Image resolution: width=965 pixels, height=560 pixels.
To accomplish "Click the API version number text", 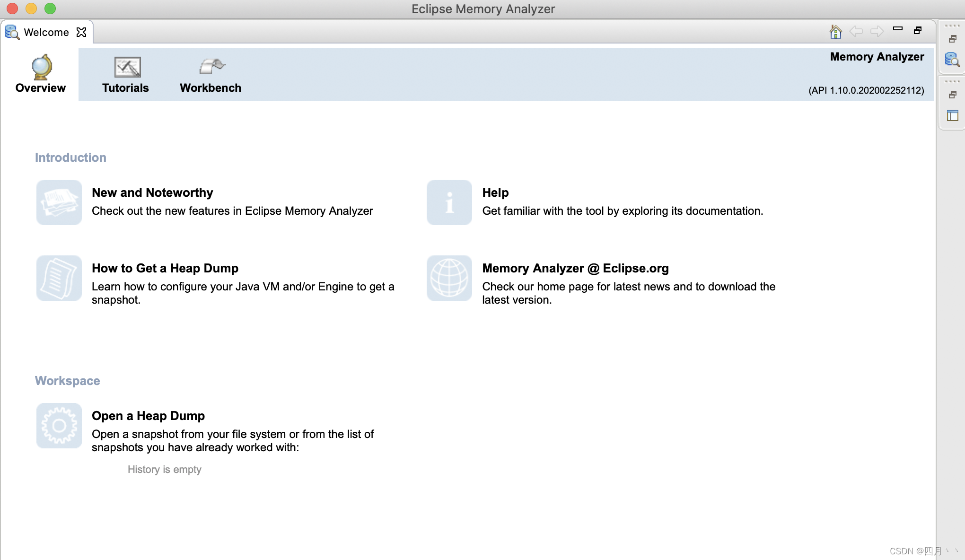I will coord(866,90).
